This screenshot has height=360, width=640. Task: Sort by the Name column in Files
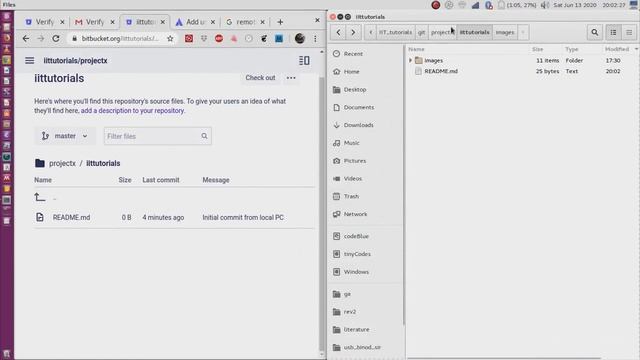pos(416,49)
